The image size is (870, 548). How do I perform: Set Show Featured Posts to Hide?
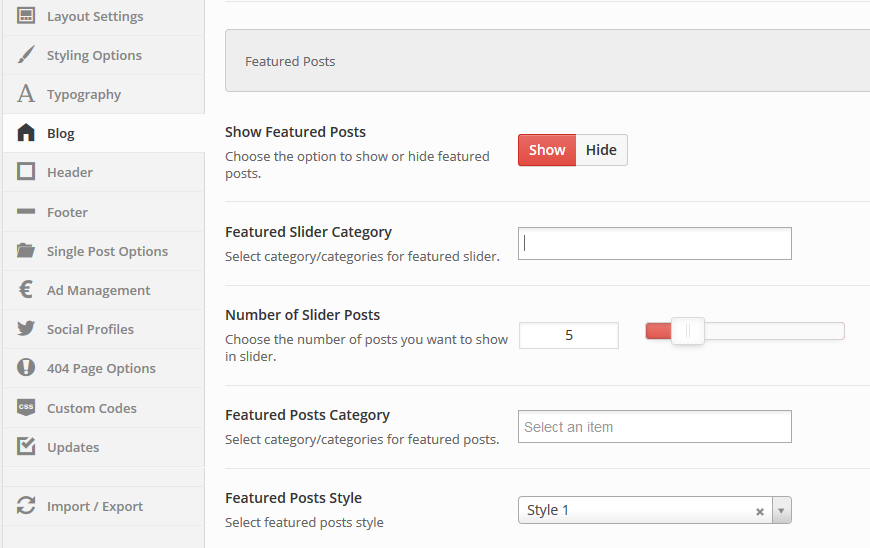601,150
